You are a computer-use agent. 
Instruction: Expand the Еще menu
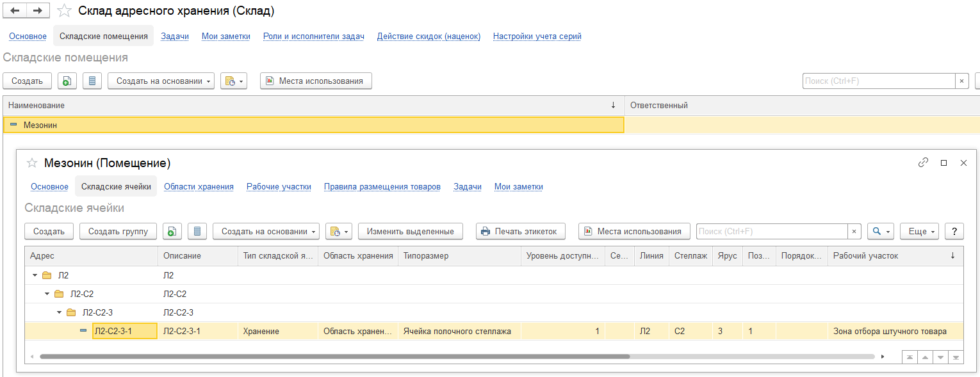click(919, 231)
